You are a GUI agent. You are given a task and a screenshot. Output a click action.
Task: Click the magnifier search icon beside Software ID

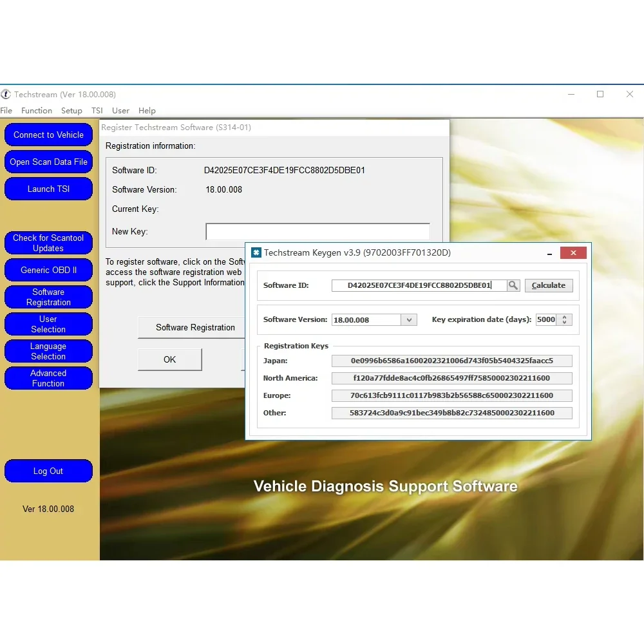pyautogui.click(x=513, y=285)
